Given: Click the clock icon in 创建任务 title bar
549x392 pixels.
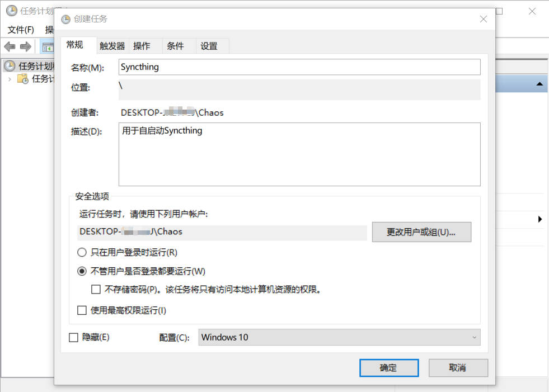Looking at the screenshot, I should [x=65, y=19].
